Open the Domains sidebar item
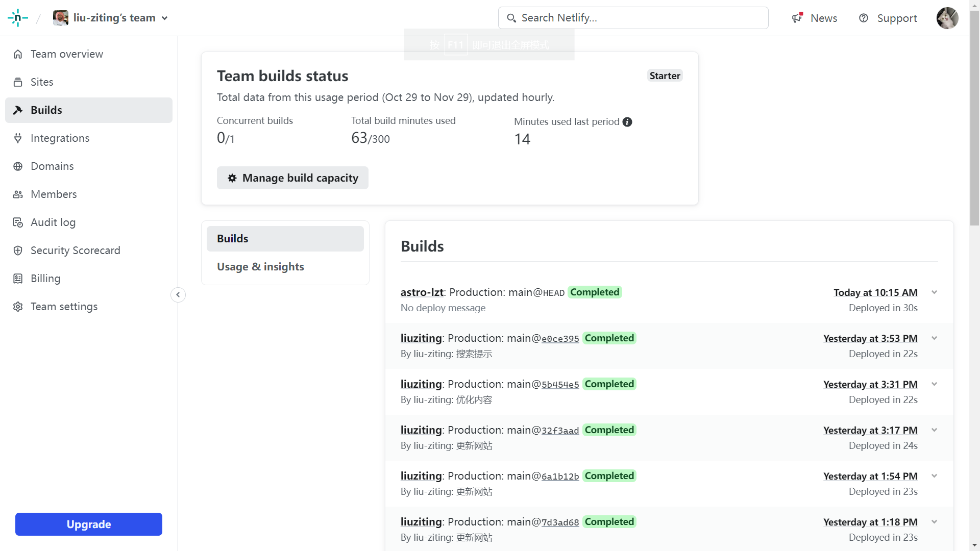Screen dimensions: 980x551 point(52,166)
